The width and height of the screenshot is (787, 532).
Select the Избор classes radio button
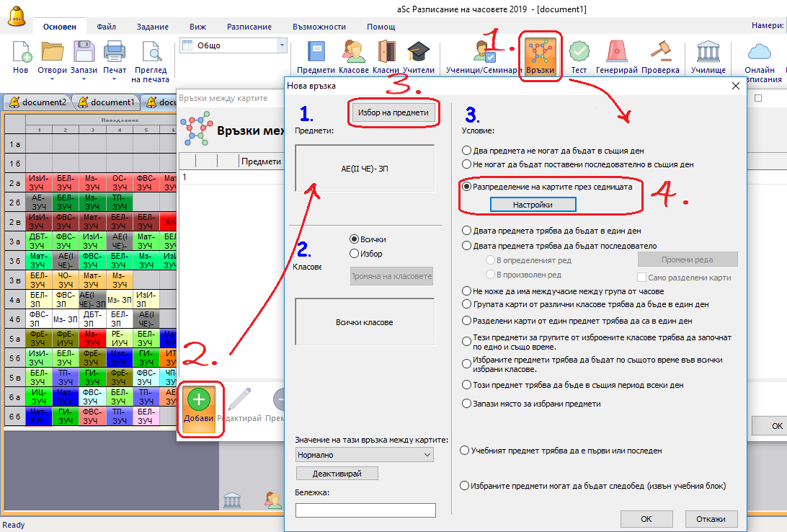coord(354,254)
